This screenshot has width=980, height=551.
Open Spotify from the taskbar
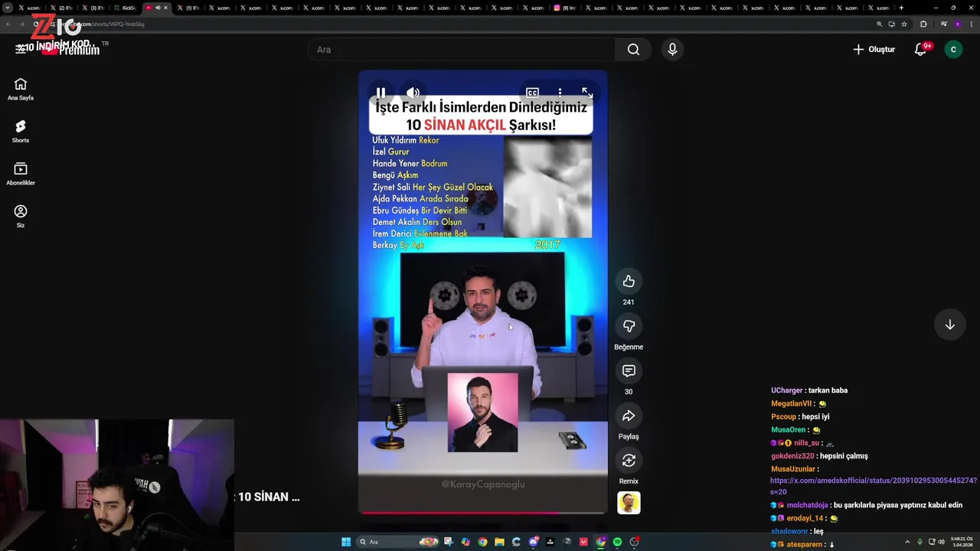pyautogui.click(x=617, y=542)
